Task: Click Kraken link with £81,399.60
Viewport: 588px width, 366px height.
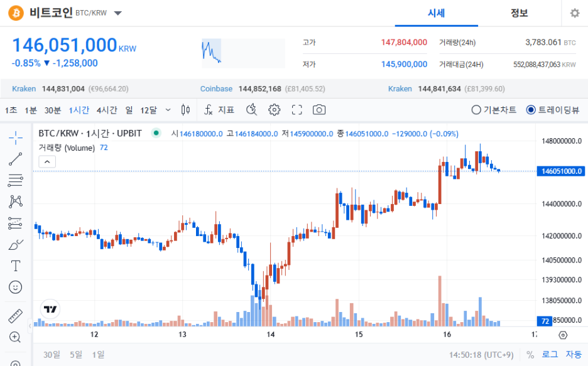Action: coord(400,89)
